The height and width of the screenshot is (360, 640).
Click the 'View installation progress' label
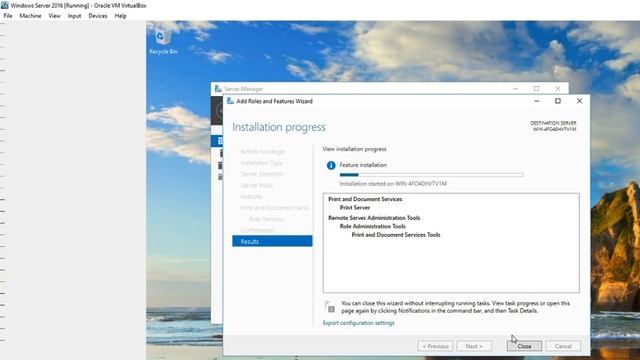pyautogui.click(x=354, y=149)
